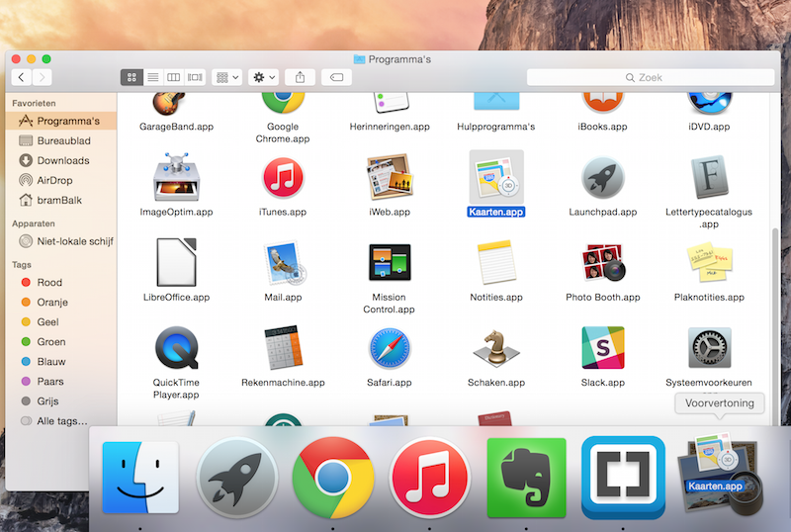This screenshot has width=791, height=532.
Task: Select the Mission Control.app icon
Action: pos(390,262)
